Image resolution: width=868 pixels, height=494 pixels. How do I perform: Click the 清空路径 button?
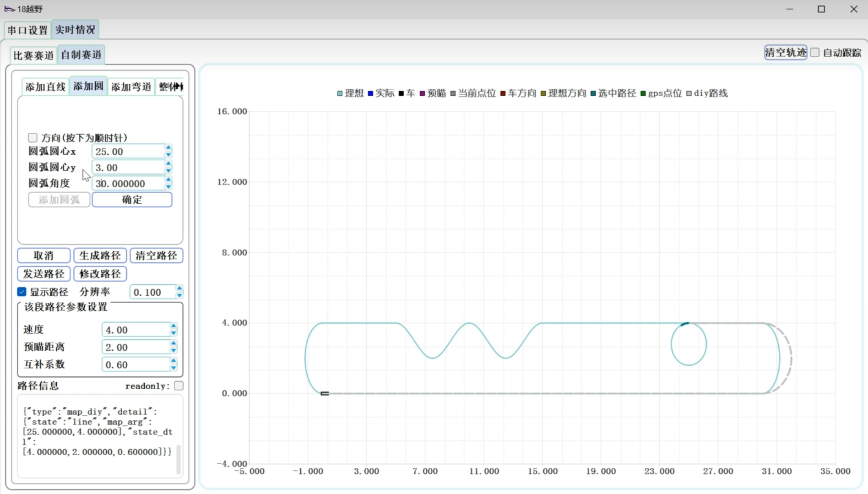(x=156, y=255)
